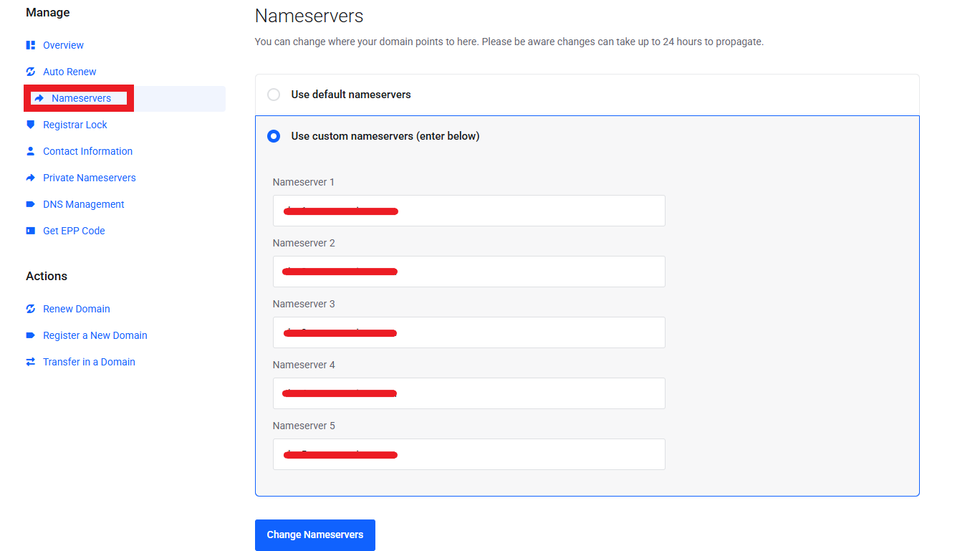The image size is (980, 551).
Task: Click the Transfer in a Domain arrows icon
Action: click(x=31, y=362)
